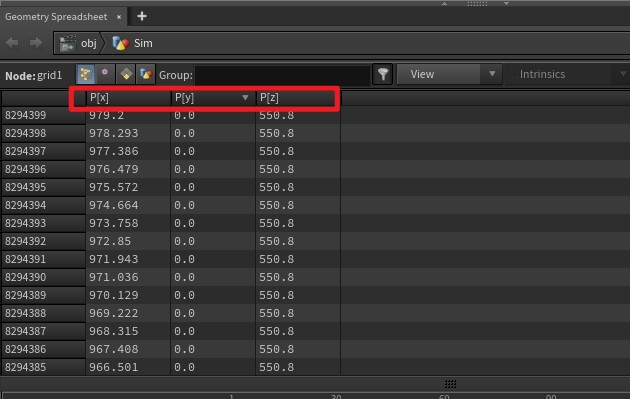Sort by the P[x] column header
This screenshot has width=630, height=399.
128,98
